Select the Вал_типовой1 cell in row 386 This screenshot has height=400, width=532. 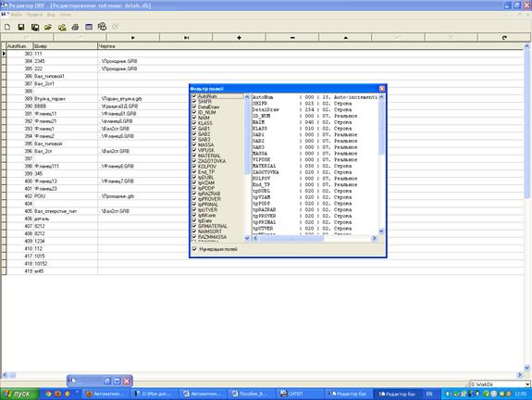65,76
